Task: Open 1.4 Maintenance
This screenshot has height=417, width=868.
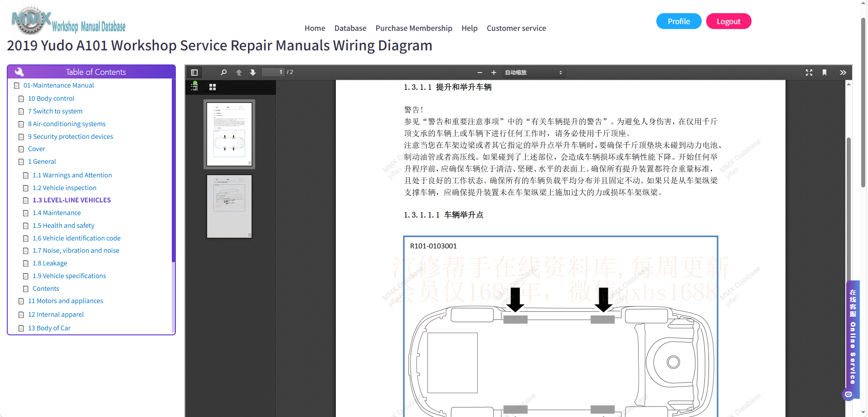Action: pos(57,213)
